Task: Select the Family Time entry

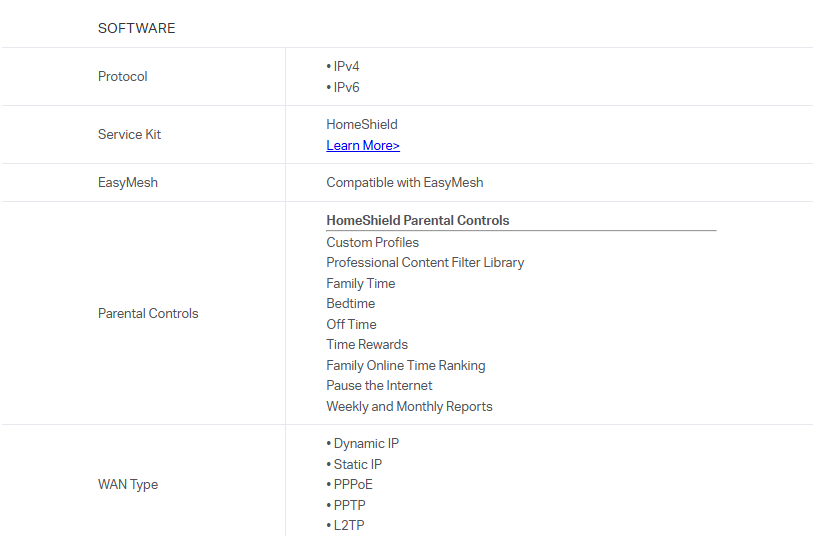Action: coord(360,284)
